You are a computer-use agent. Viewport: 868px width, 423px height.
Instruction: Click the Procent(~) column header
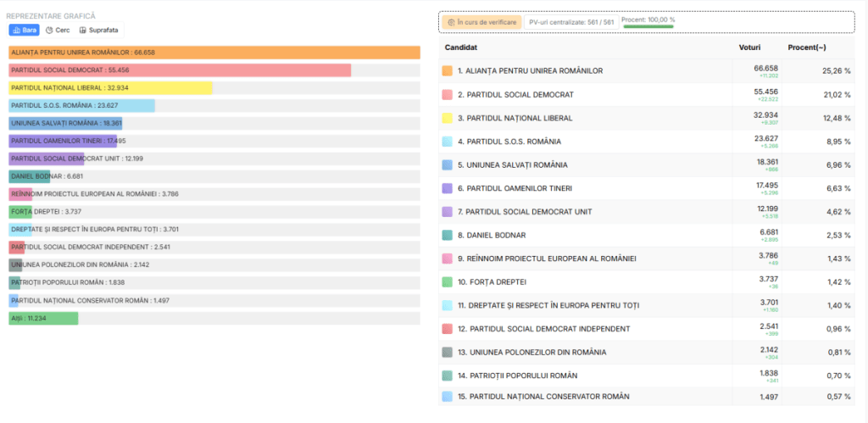click(807, 47)
